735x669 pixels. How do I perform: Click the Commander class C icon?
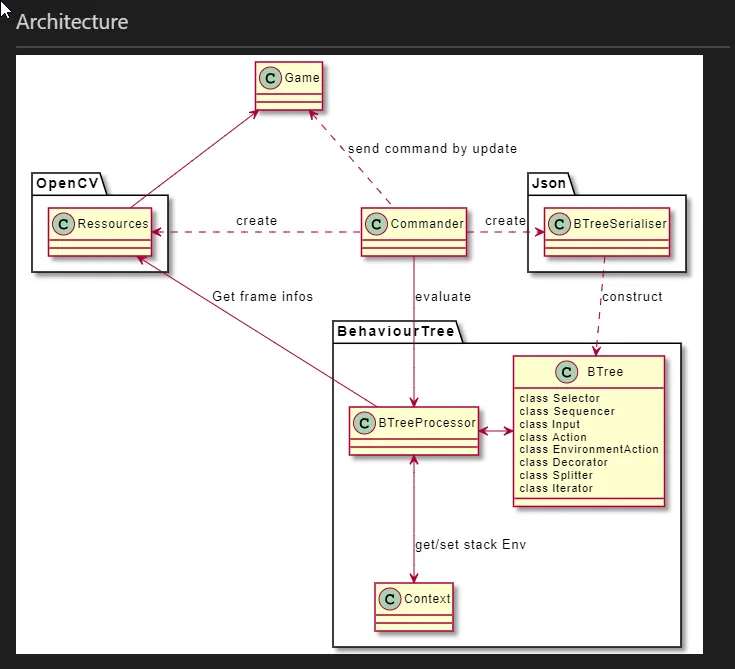376,224
